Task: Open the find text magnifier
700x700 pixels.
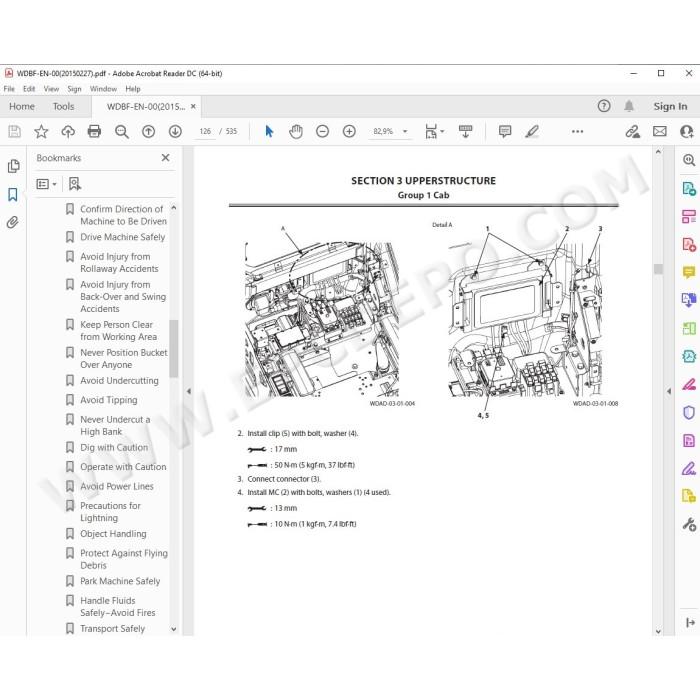Action: click(x=121, y=131)
